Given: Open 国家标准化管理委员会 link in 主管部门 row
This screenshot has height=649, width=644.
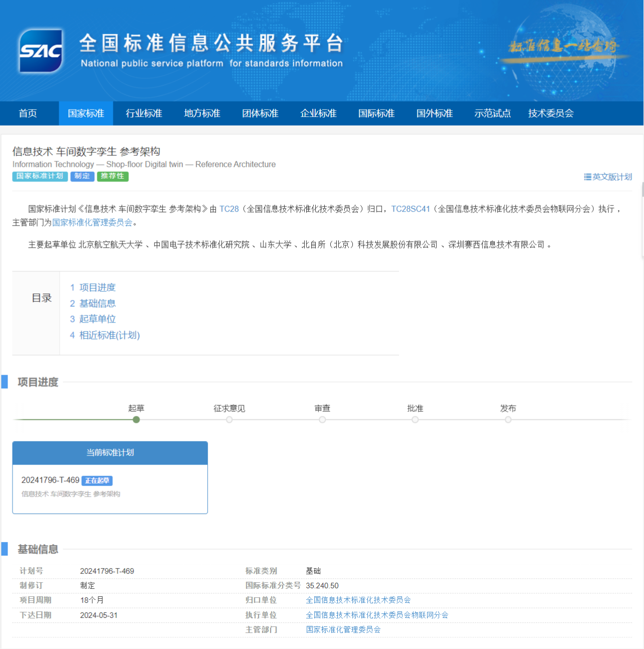Looking at the screenshot, I should coord(343,629).
